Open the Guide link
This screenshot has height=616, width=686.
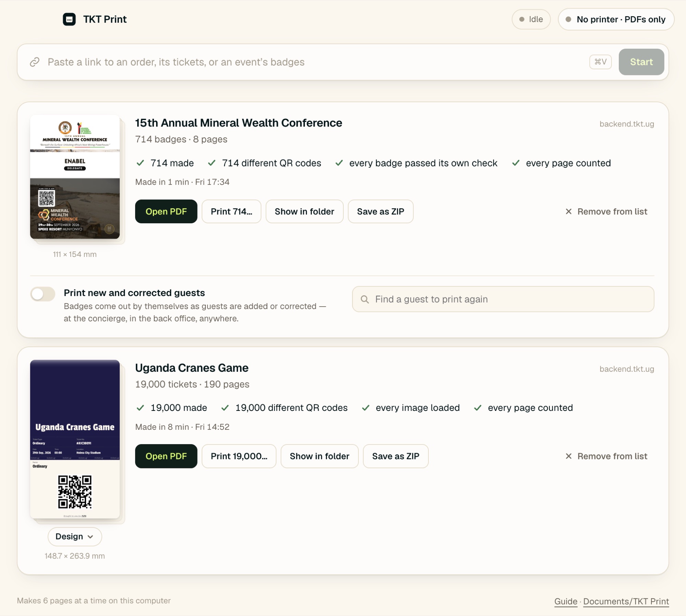click(566, 601)
